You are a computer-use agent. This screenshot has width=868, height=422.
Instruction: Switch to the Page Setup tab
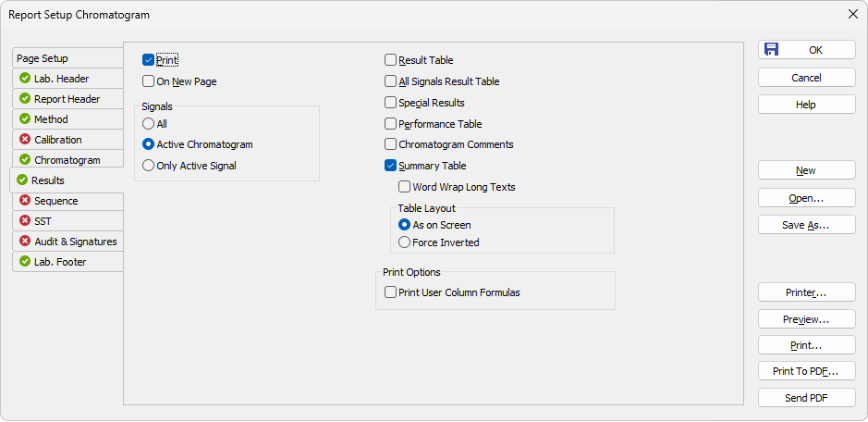click(x=67, y=57)
